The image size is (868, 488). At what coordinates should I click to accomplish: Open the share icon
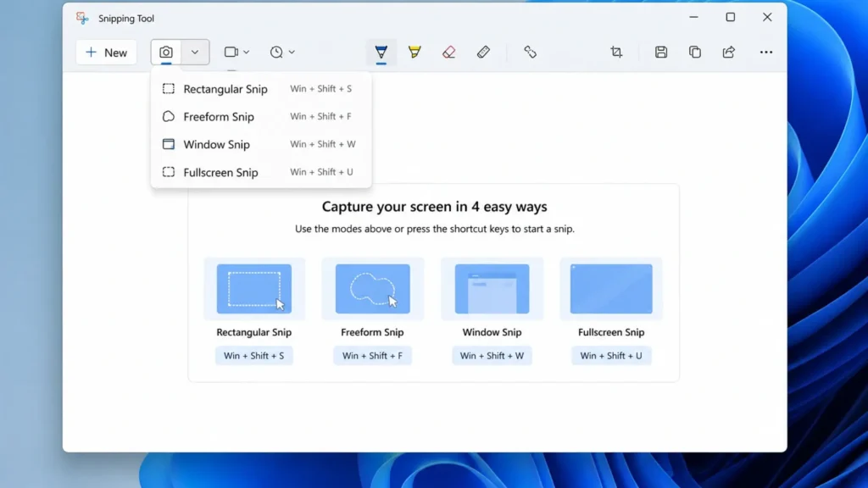click(x=728, y=52)
